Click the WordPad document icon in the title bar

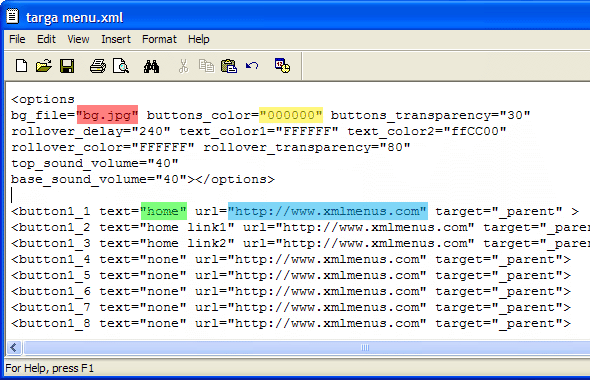(x=12, y=17)
